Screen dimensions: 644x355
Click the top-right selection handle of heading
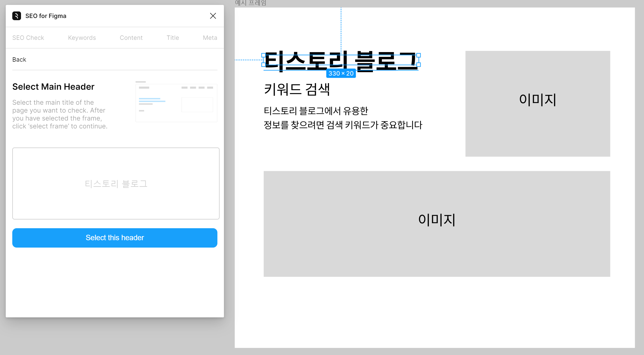pos(418,55)
